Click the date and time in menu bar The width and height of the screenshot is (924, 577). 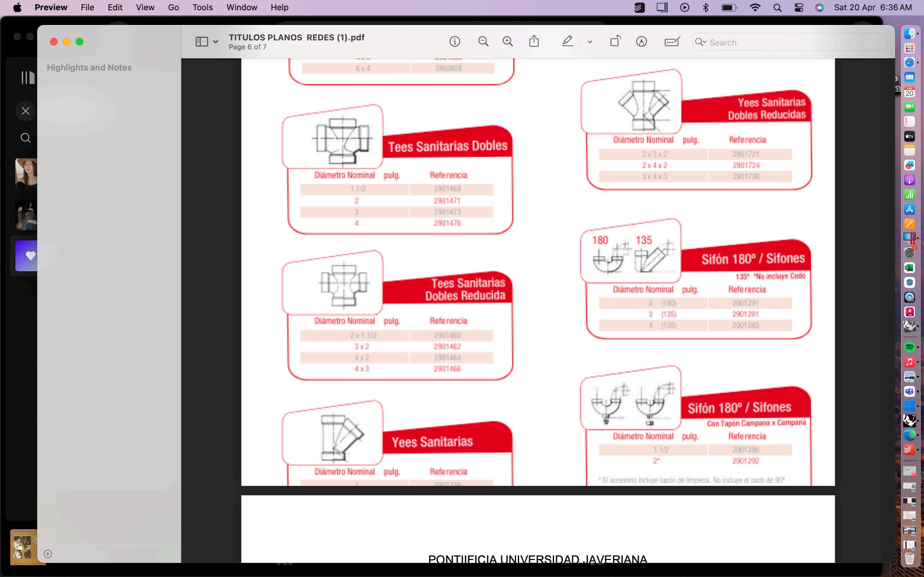tap(873, 7)
